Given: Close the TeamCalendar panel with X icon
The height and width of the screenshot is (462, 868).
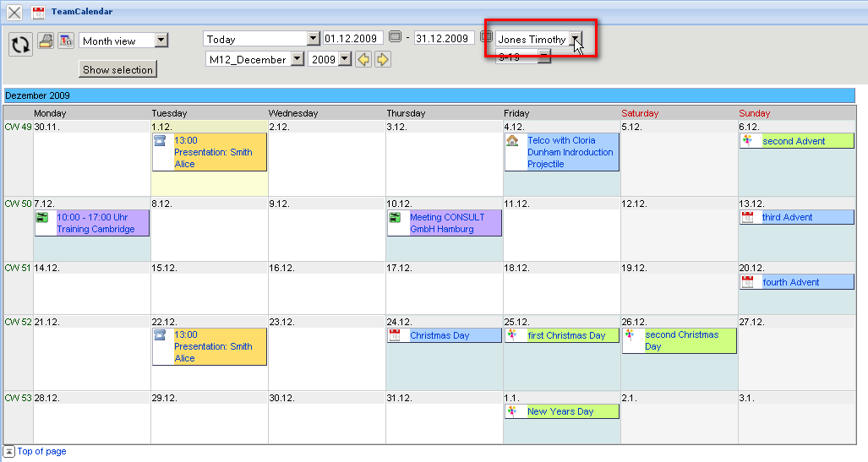Looking at the screenshot, I should tap(14, 13).
